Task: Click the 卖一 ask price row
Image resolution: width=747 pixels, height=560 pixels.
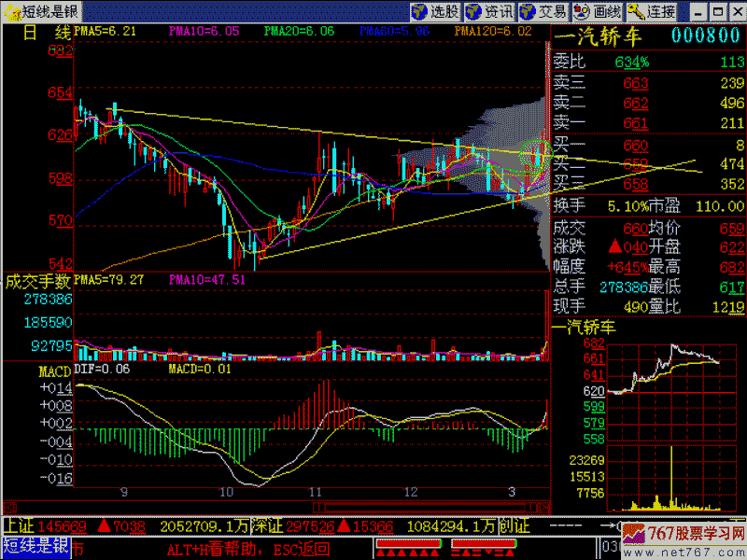Action: click(x=644, y=124)
